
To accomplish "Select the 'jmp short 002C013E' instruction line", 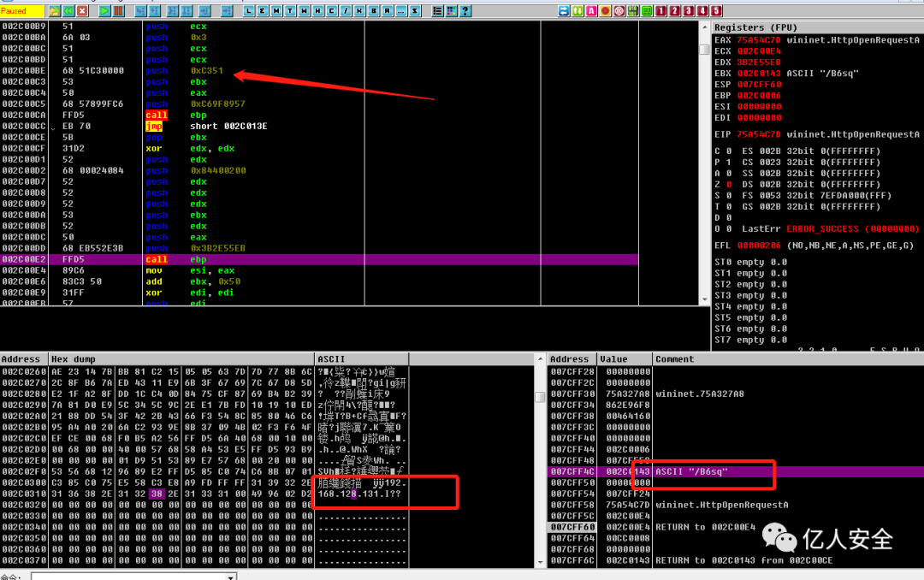I will pyautogui.click(x=319, y=126).
